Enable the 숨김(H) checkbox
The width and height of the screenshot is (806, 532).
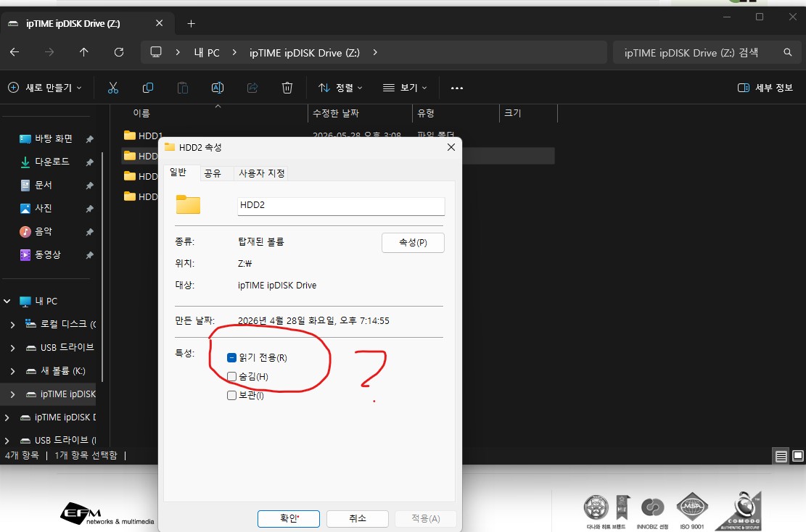click(x=231, y=377)
